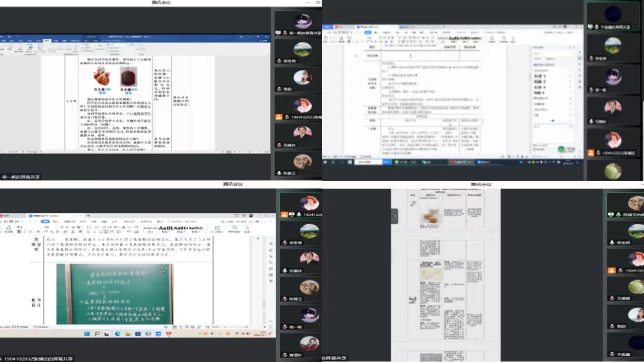This screenshot has height=362, width=644.
Task: Click the landscape avatar in the top-left participant list
Action: tap(303, 49)
